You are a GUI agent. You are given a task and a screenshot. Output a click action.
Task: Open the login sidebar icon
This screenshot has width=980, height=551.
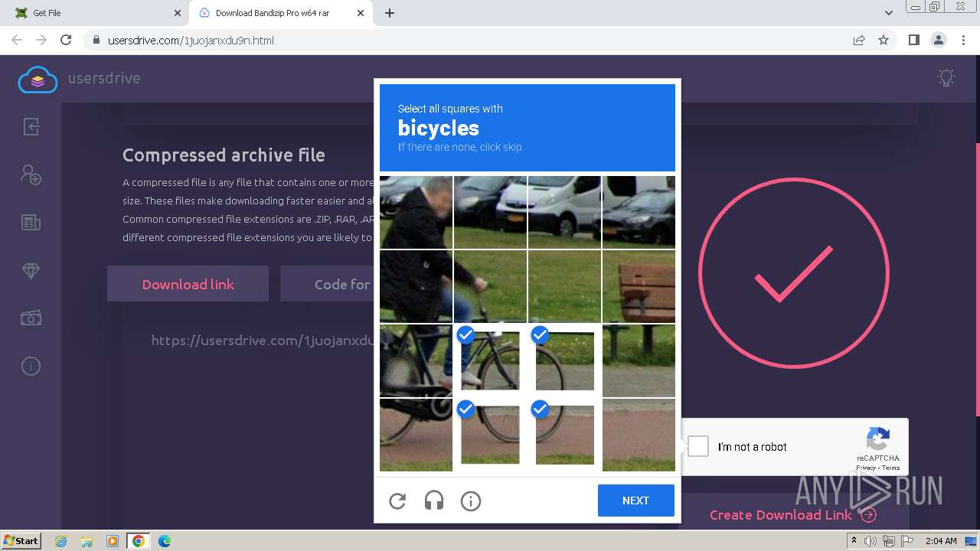coord(31,126)
